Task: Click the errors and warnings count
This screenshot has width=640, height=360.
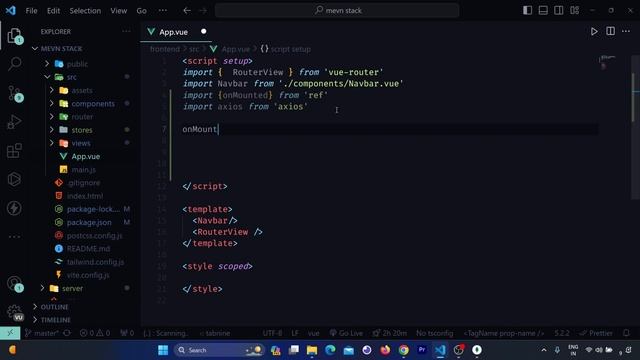Action: pos(95,333)
